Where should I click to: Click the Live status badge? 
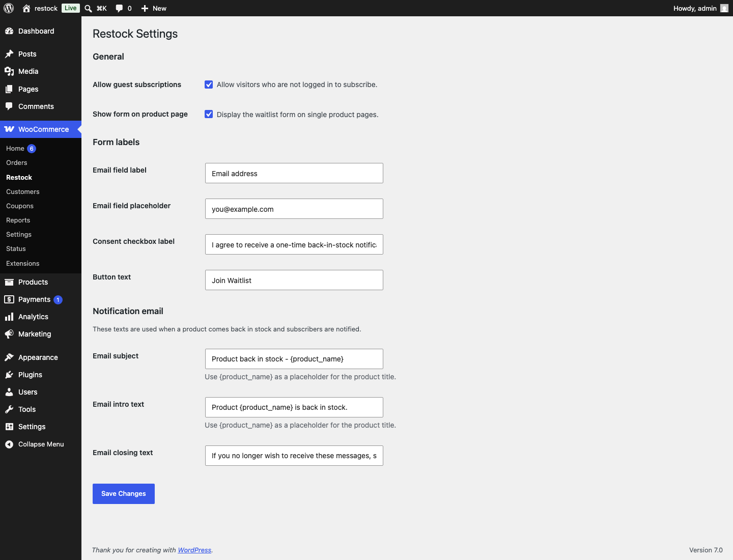71,8
